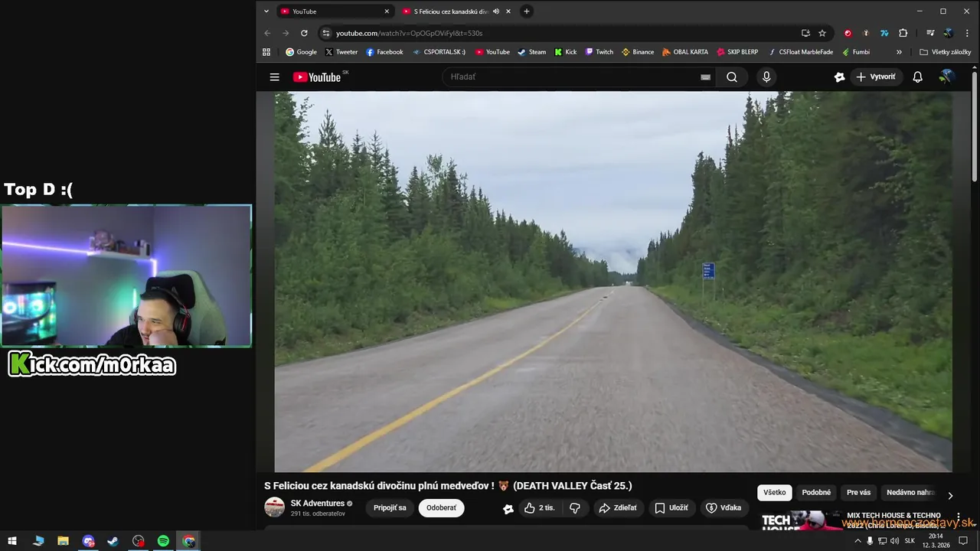Open the SK Adventures channel name link

317,504
